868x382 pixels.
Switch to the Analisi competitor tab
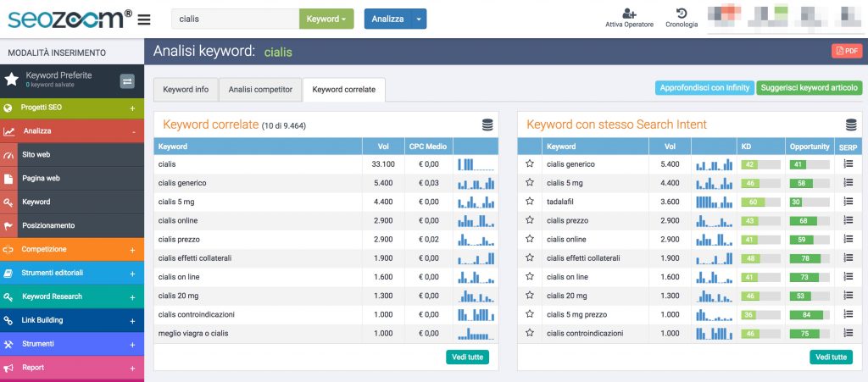click(260, 90)
